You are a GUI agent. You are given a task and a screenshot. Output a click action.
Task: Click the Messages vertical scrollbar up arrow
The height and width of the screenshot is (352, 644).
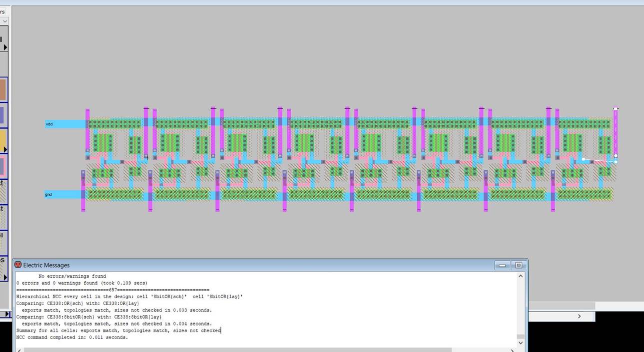point(521,276)
